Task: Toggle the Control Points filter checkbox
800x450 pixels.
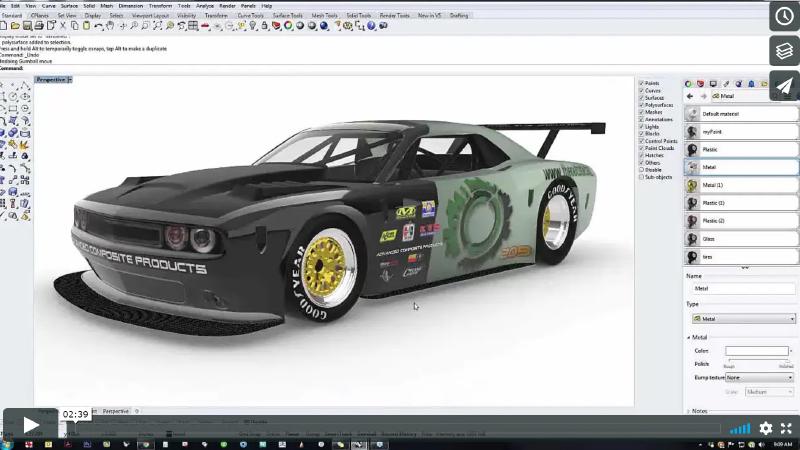Action: click(x=641, y=141)
